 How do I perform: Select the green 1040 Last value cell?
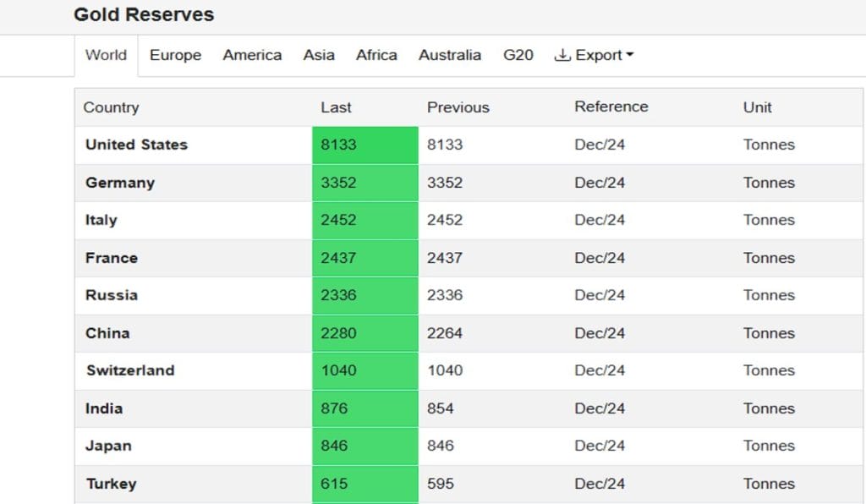pos(365,370)
